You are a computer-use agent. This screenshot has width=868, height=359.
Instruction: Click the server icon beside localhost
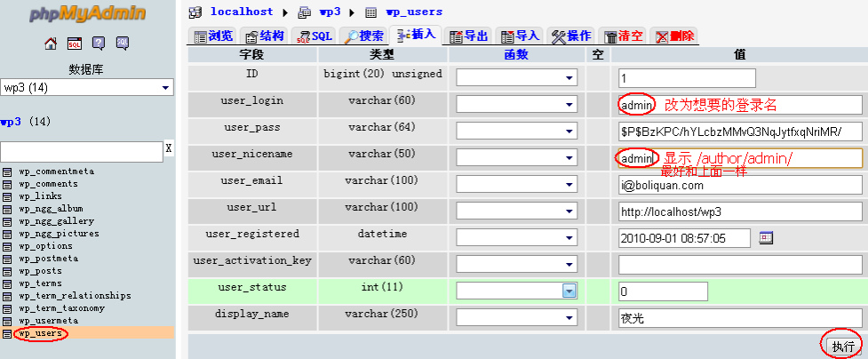pos(195,12)
